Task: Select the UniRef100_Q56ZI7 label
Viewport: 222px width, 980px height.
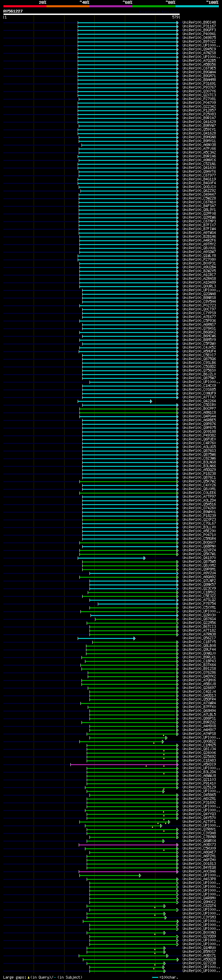Action: [199, 638]
